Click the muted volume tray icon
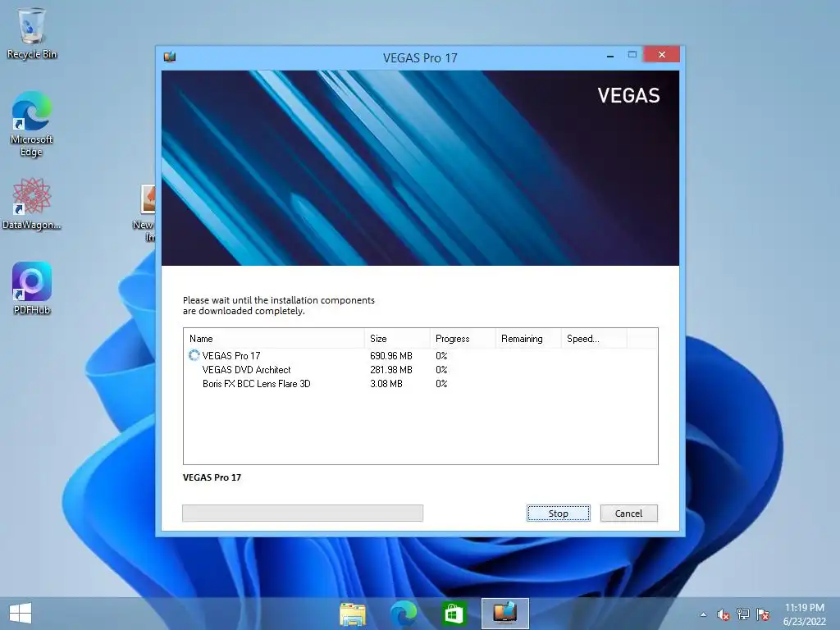840x630 pixels. [723, 614]
